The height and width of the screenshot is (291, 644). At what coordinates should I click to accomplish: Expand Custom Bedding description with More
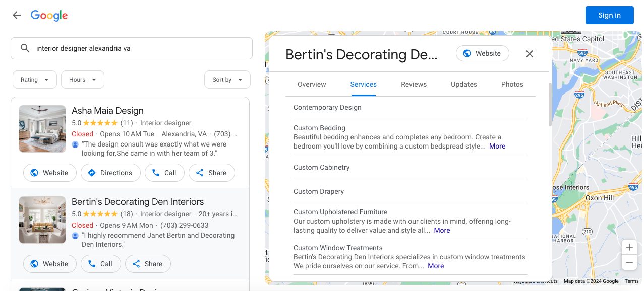pos(497,146)
